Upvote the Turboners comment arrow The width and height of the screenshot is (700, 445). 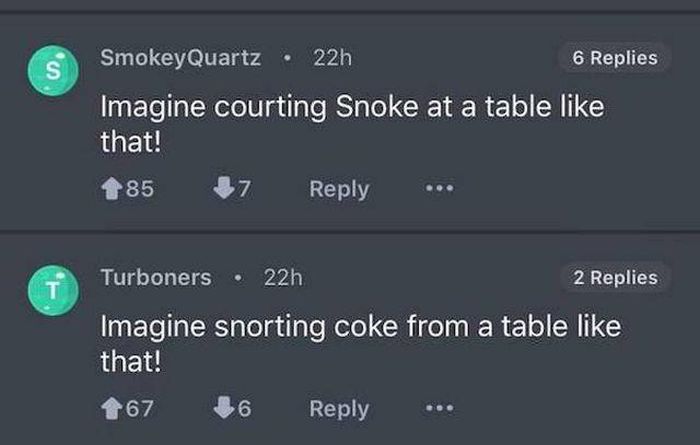click(x=110, y=409)
